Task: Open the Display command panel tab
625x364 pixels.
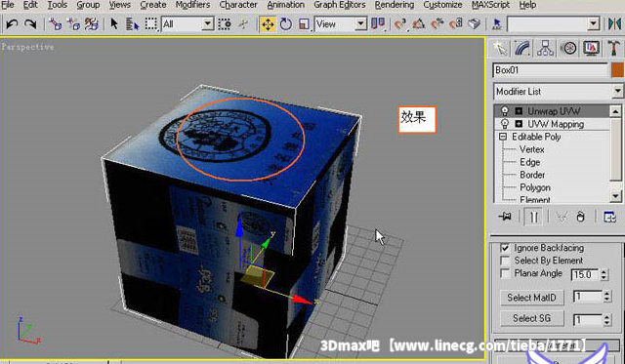Action: pos(591,49)
